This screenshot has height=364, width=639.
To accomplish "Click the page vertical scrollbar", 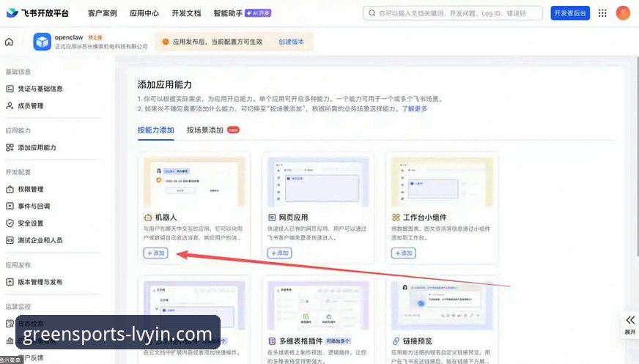I will (x=637, y=157).
